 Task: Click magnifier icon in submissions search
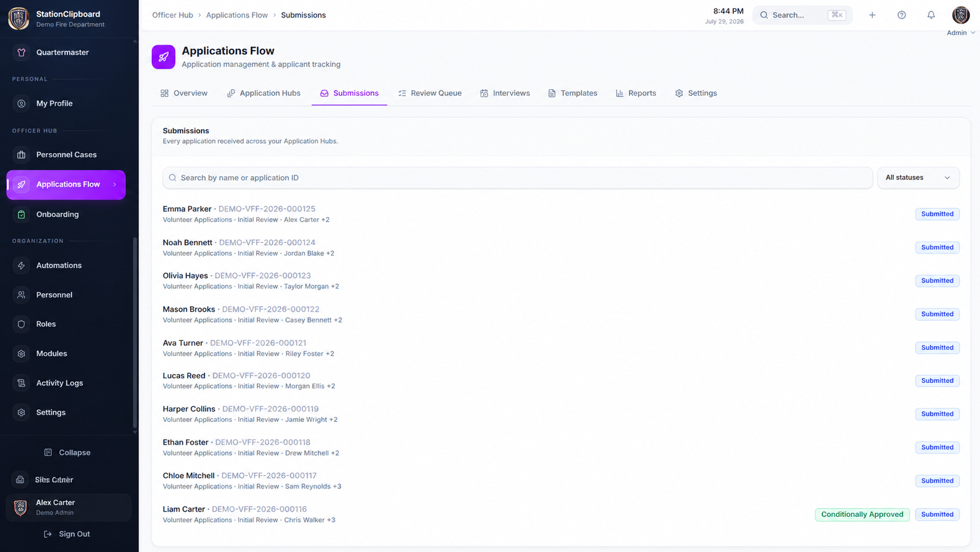coord(172,178)
